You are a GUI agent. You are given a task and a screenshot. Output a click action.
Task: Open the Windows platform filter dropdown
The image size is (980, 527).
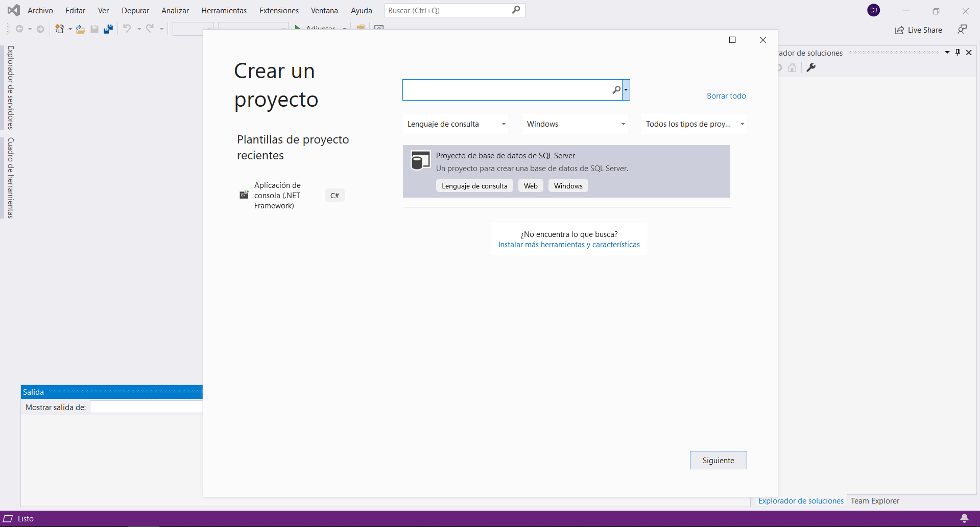point(575,124)
